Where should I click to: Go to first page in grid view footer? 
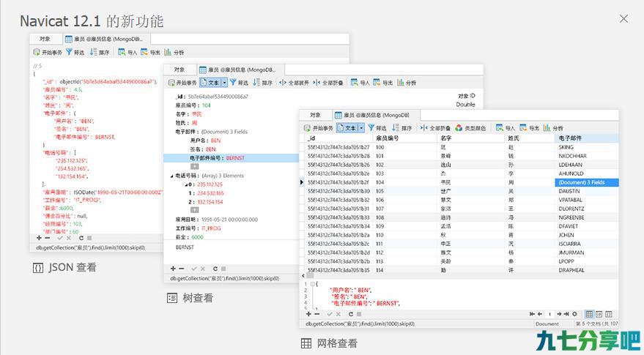(x=533, y=314)
